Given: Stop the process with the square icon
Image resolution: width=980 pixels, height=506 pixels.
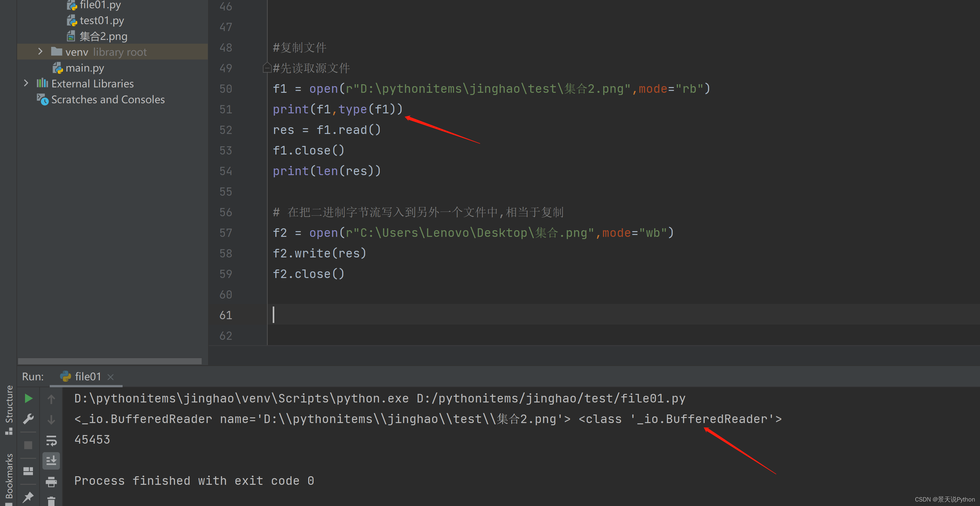Looking at the screenshot, I should [x=28, y=445].
